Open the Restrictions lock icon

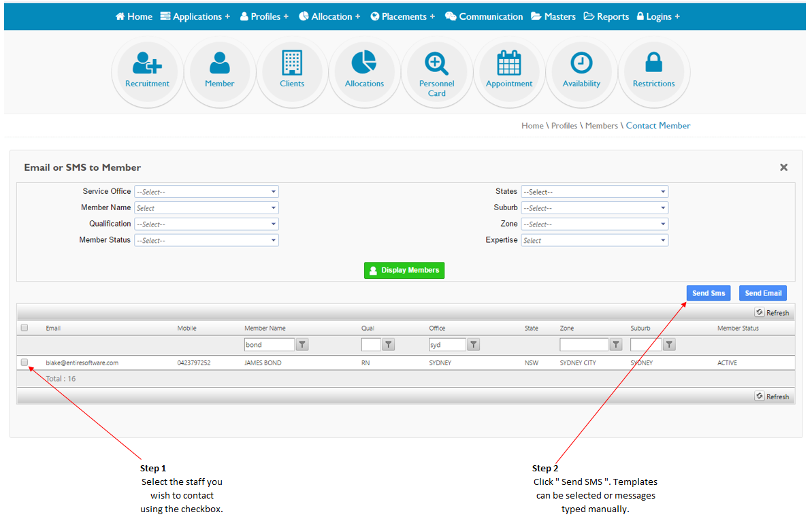(653, 71)
